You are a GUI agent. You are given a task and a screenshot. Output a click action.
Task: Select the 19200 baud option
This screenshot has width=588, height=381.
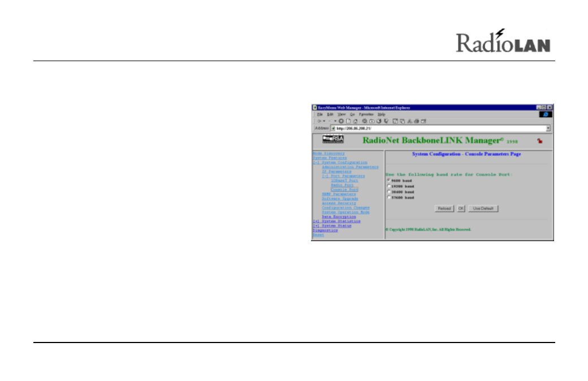click(x=388, y=186)
